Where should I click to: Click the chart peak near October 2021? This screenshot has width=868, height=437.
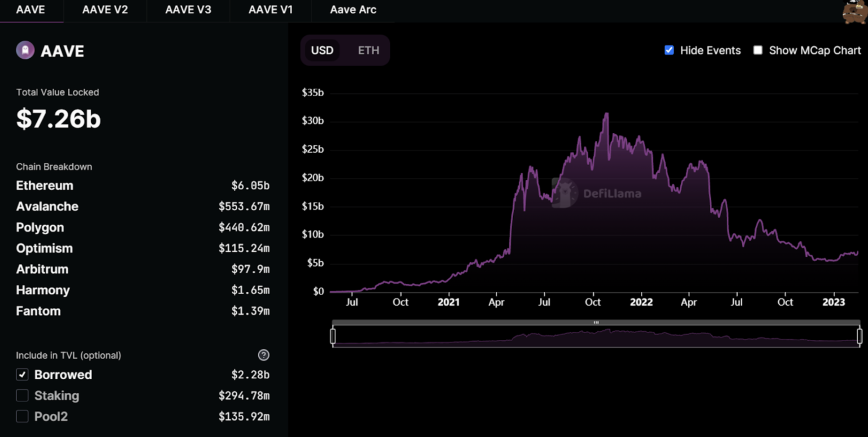(606, 114)
